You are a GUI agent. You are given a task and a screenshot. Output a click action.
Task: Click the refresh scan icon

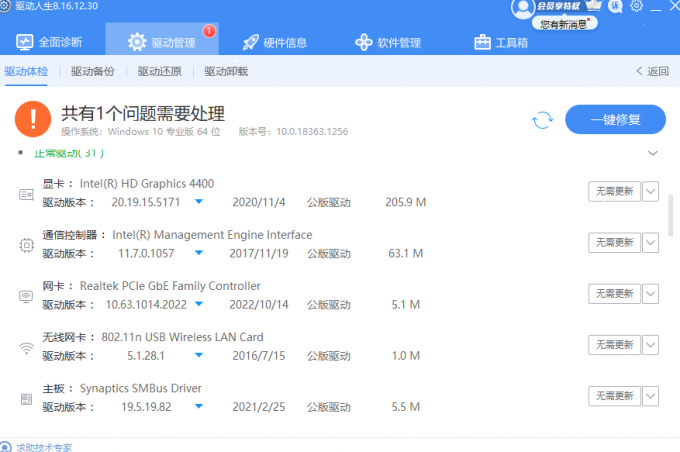click(543, 120)
